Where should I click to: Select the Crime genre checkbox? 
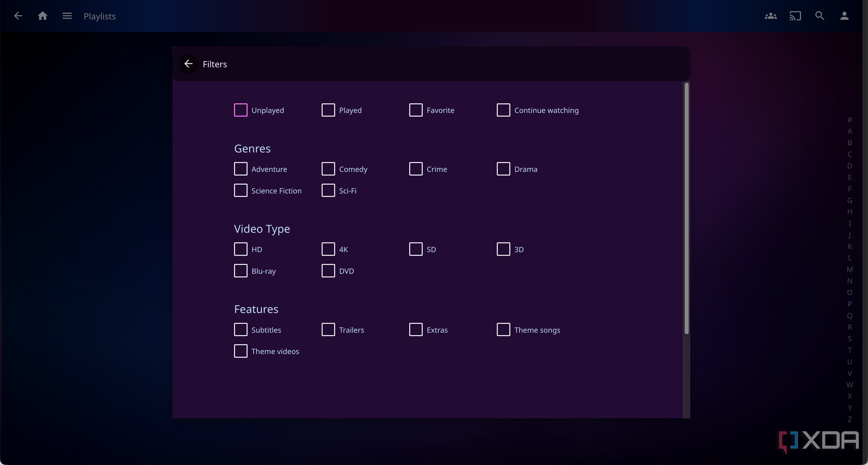tap(416, 169)
